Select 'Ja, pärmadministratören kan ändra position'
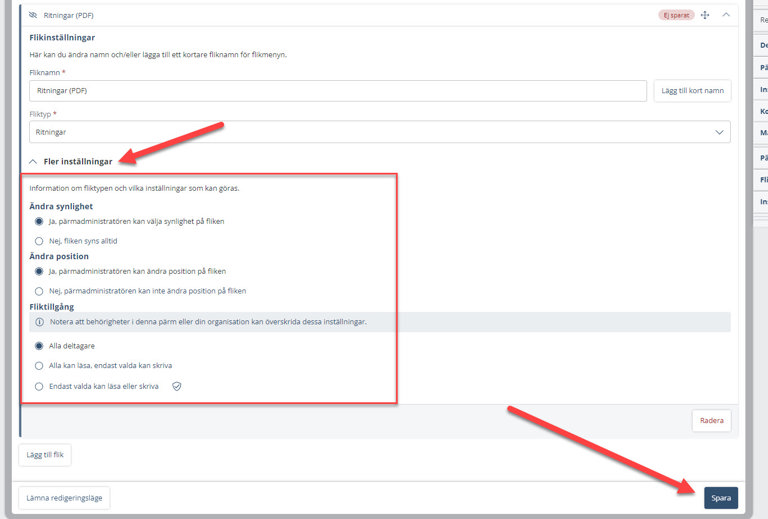Viewport: 768px width, 519px height. 39,271
